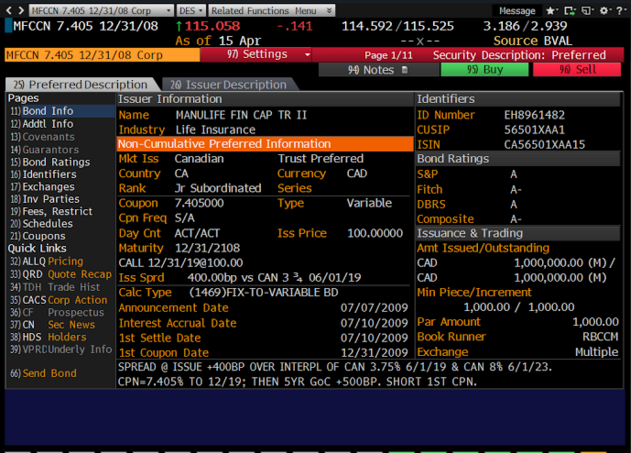Open 94) Notes
The height and width of the screenshot is (453, 631).
point(378,70)
